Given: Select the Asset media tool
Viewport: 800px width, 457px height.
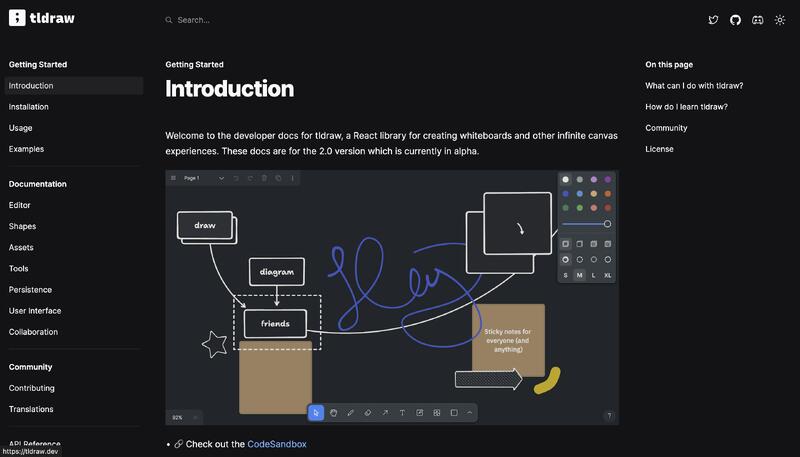Looking at the screenshot, I should pyautogui.click(x=437, y=413).
